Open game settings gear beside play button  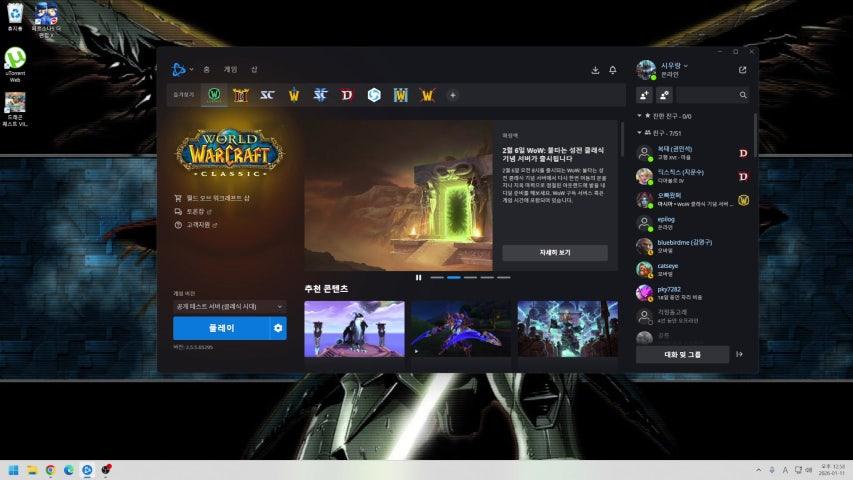tap(278, 328)
